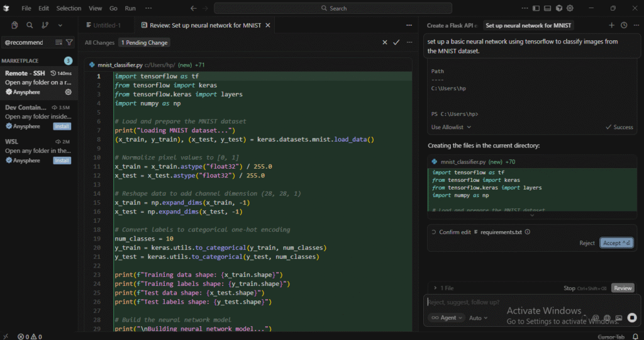Toggle the primary sidebar layout icon

[x=536, y=8]
